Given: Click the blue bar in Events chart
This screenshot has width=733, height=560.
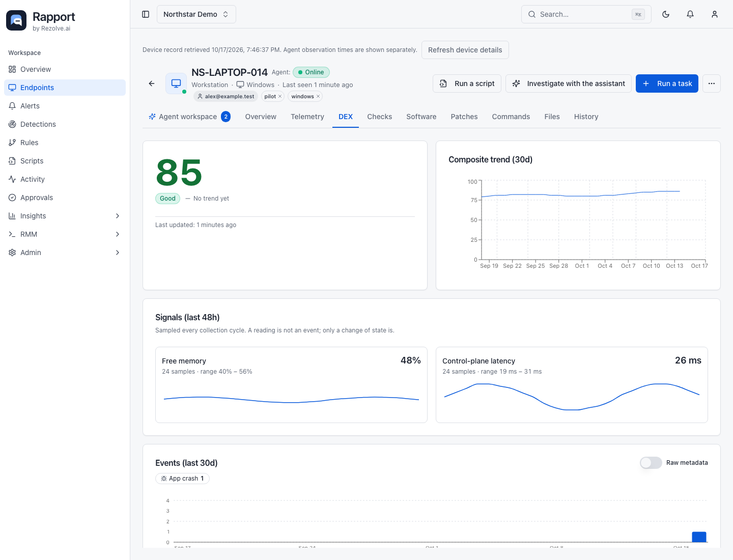Looking at the screenshot, I should tap(699, 537).
